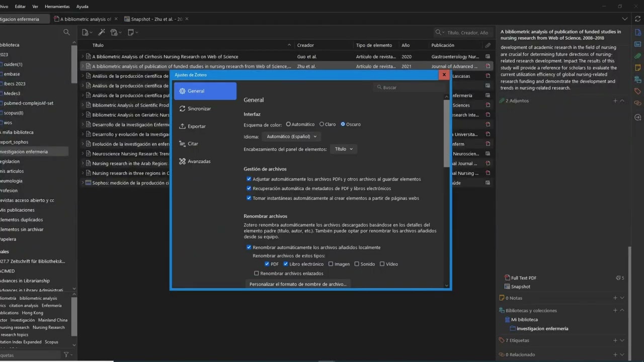Open the Herramientas menu
Screen dimensions: 644x362
coord(57,7)
